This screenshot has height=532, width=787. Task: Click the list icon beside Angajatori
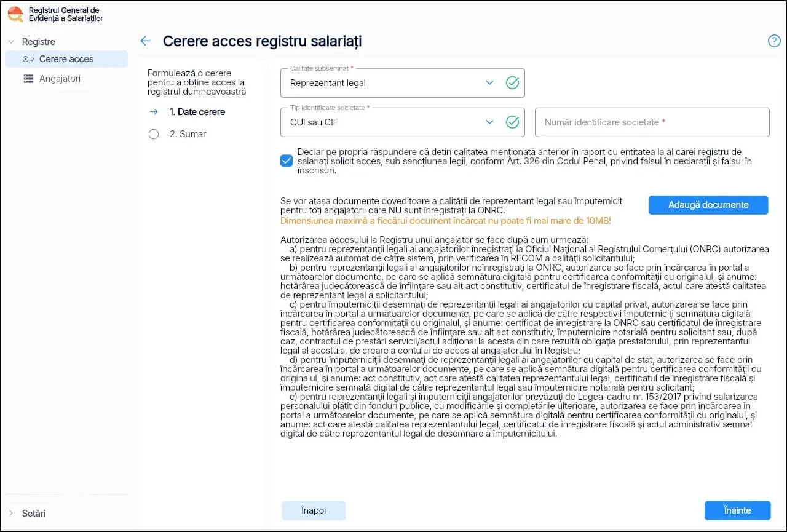tap(28, 79)
